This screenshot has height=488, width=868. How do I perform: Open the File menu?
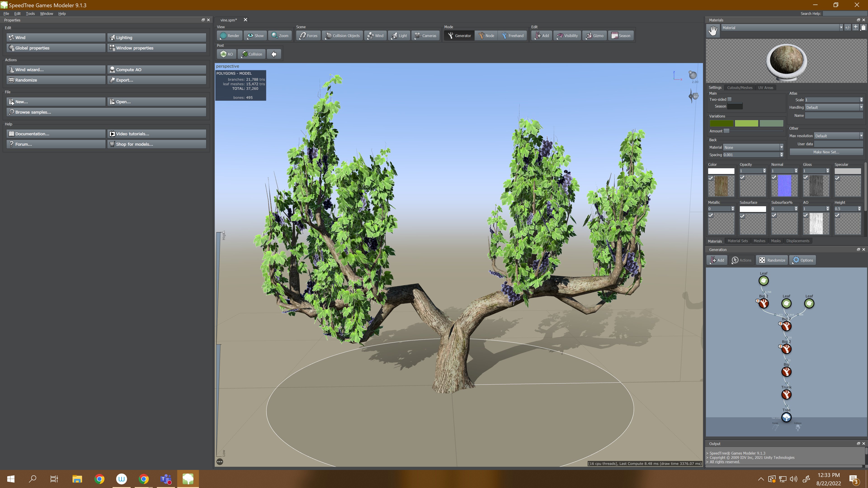pos(6,14)
